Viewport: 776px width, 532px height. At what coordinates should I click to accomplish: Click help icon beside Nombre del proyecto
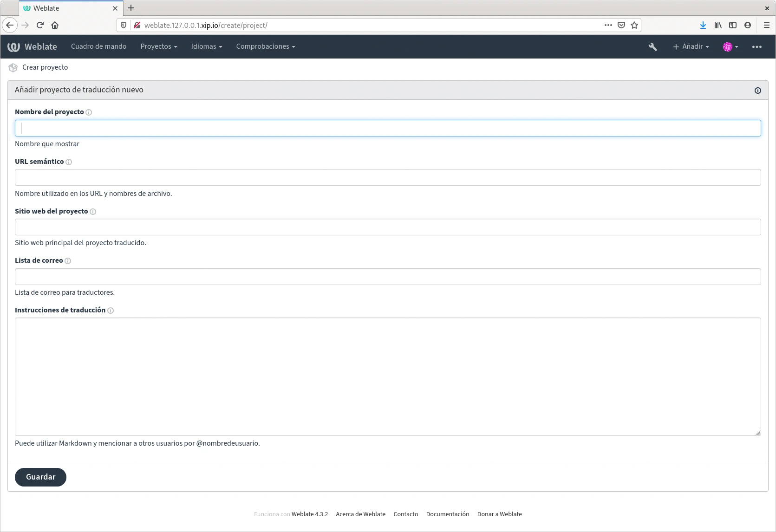[x=89, y=112]
